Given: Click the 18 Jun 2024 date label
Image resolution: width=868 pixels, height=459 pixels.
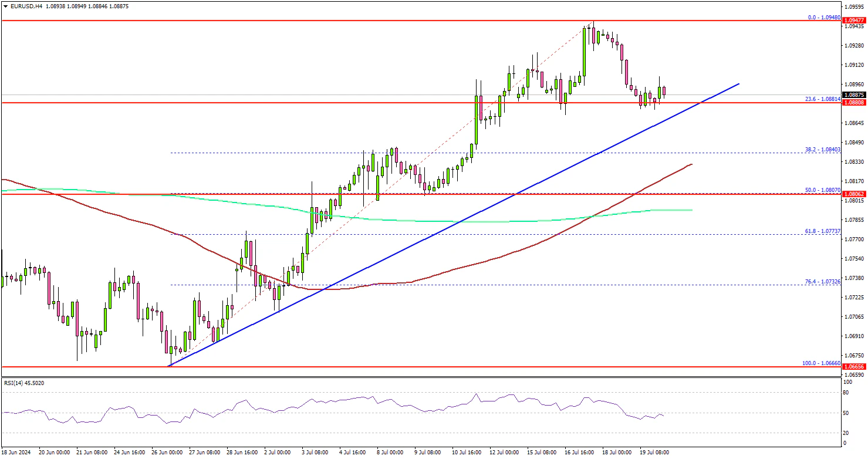Looking at the screenshot, I should [16, 453].
